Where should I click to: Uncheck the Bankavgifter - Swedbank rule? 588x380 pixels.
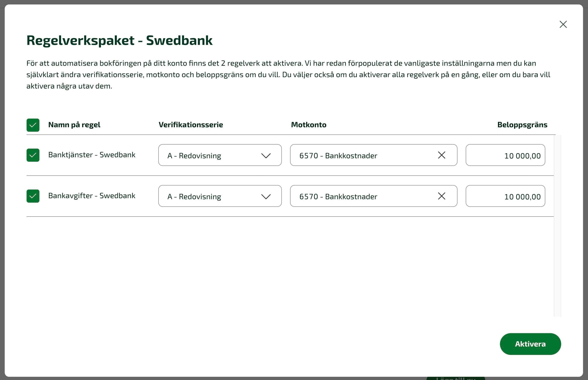click(x=33, y=196)
